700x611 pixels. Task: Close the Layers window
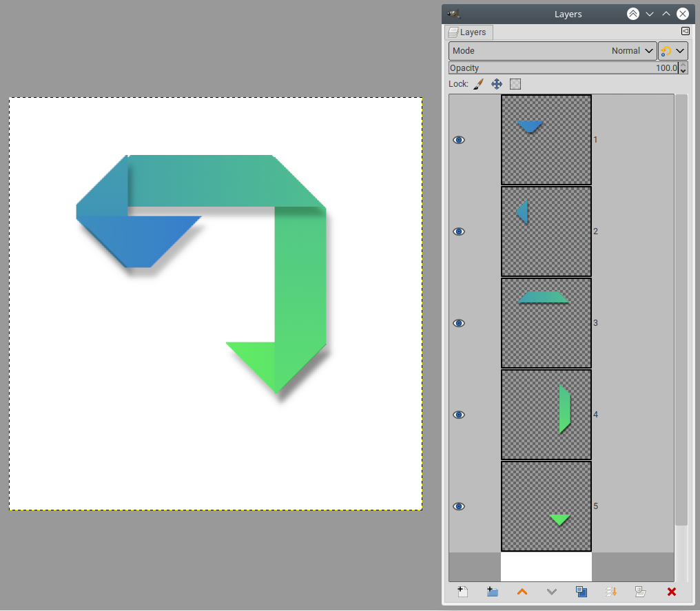point(683,14)
